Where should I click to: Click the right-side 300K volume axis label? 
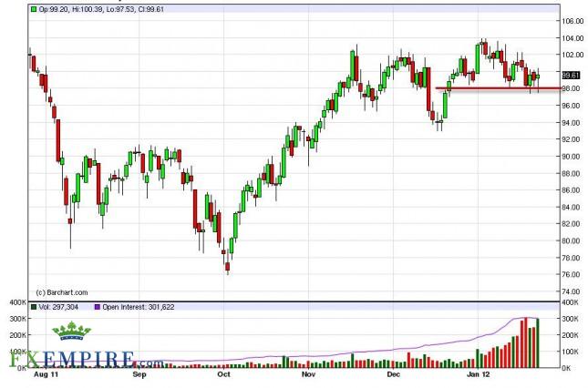pyautogui.click(x=570, y=319)
